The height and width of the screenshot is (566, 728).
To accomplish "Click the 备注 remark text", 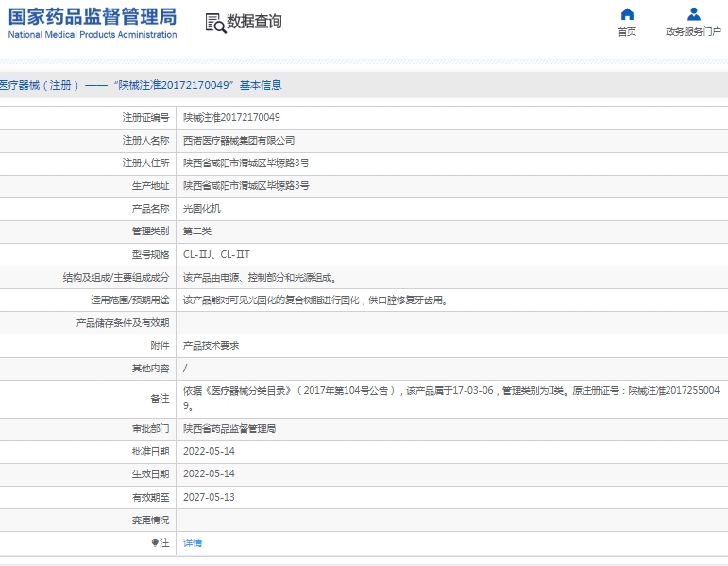I will pos(451,398).
